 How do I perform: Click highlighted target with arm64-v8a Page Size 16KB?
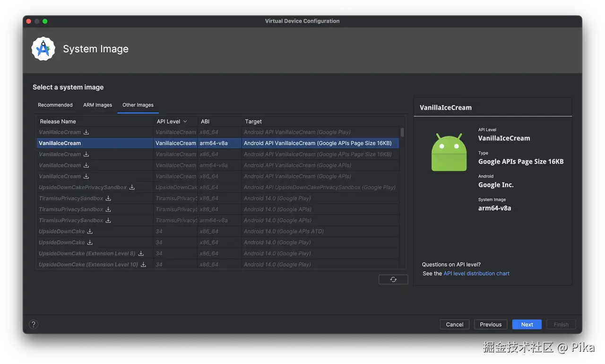(x=318, y=143)
